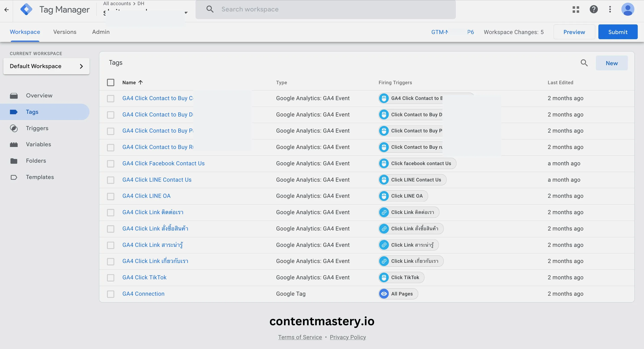
Task: Click the All Pages trigger chip
Action: [398, 294]
